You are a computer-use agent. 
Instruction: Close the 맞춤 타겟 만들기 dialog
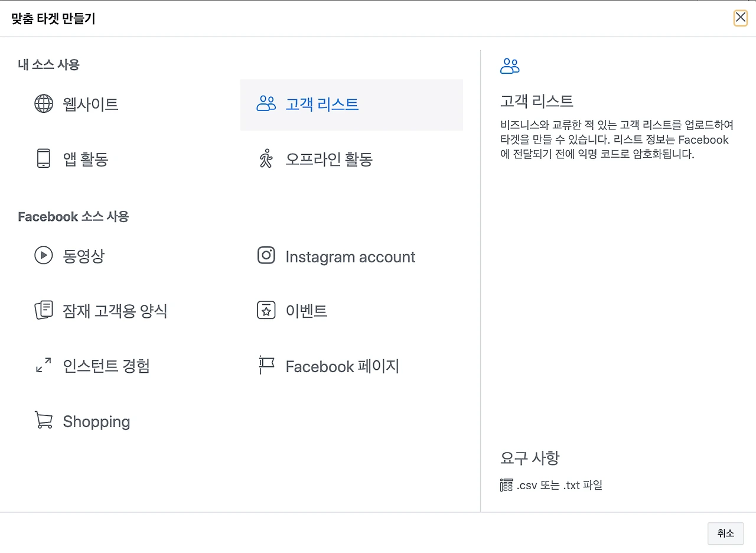coord(741,18)
